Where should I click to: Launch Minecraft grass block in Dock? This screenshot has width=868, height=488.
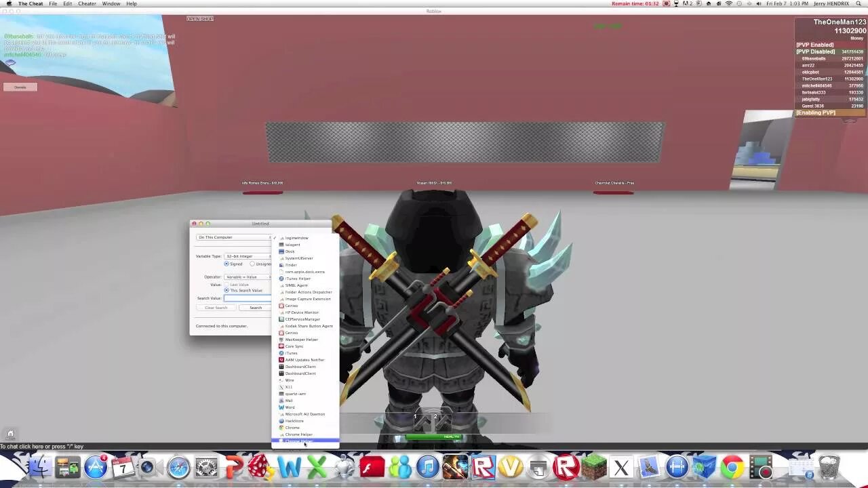coord(594,468)
